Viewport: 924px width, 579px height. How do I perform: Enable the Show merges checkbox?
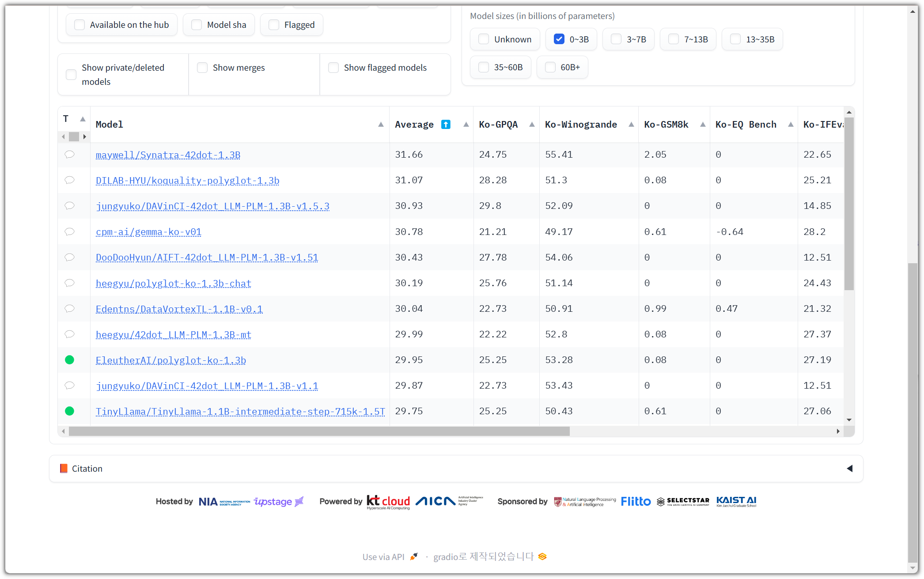click(x=202, y=68)
